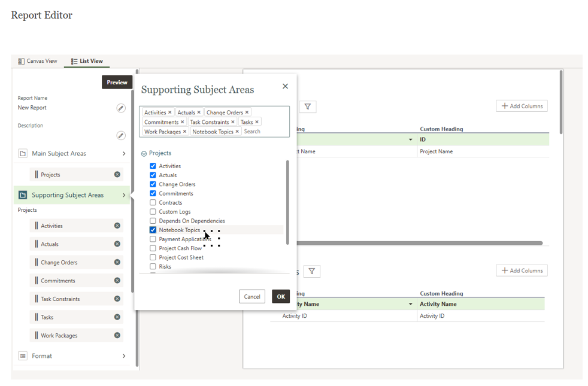Enable the Contracts checkbox
Viewport: 588px width, 386px height.
(153, 202)
